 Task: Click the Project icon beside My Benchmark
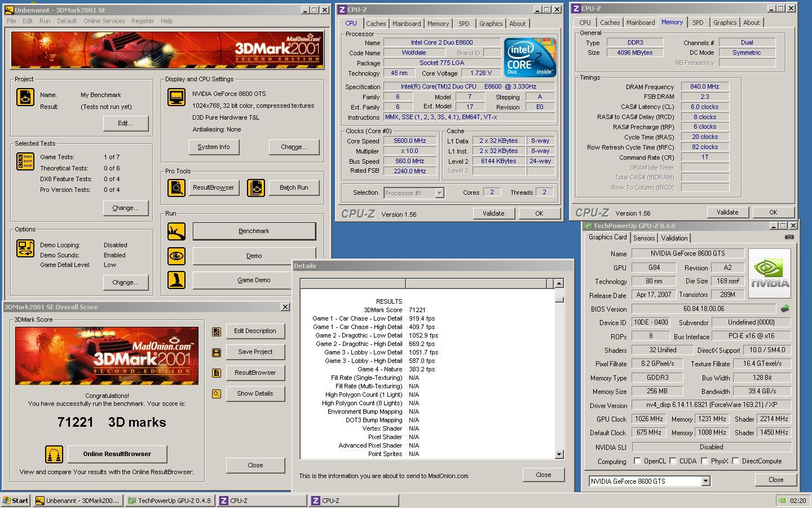tap(25, 97)
